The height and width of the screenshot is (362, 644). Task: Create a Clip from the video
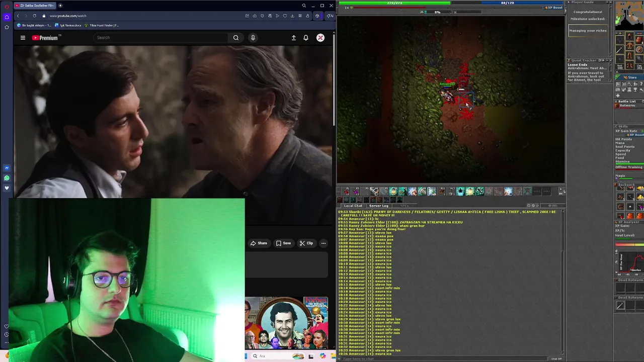click(306, 243)
